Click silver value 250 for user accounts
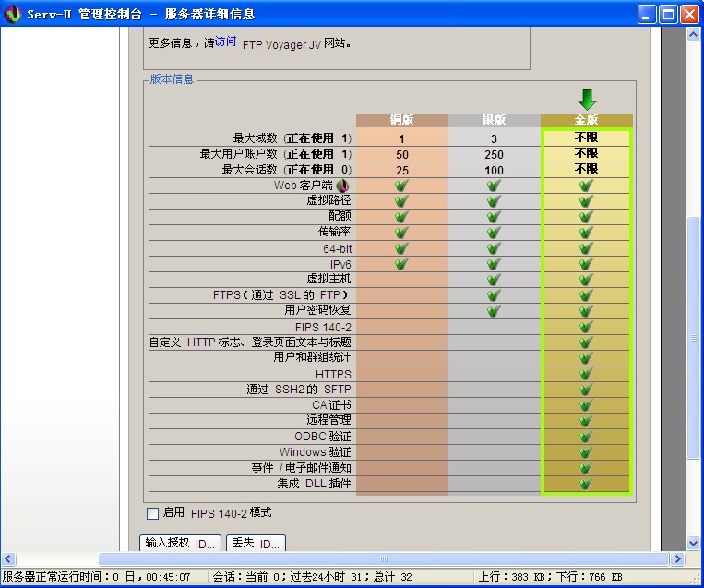704x588 pixels. (x=494, y=154)
